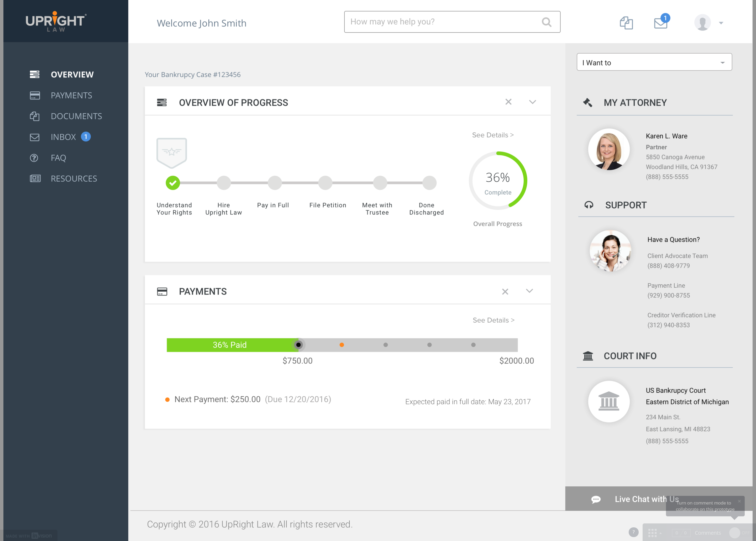This screenshot has height=541, width=756.
Task: Click See Details in Payments panel
Action: 493,320
